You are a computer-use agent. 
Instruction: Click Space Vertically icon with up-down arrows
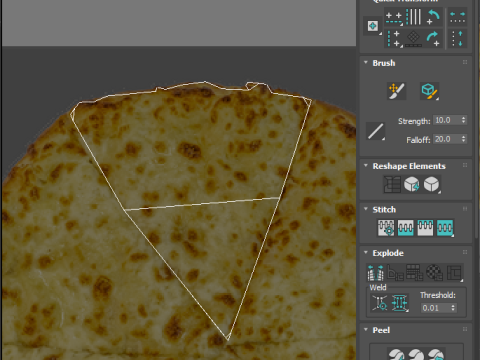click(457, 39)
